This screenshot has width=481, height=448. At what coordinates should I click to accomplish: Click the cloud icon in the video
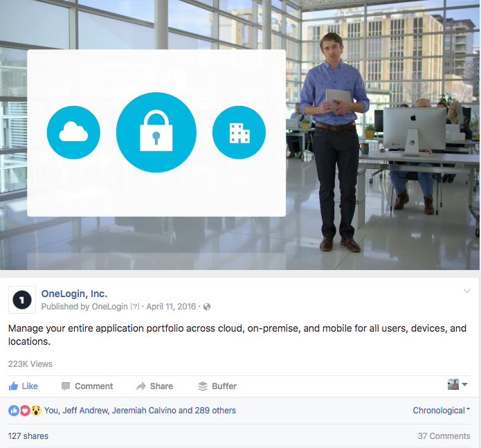73,132
